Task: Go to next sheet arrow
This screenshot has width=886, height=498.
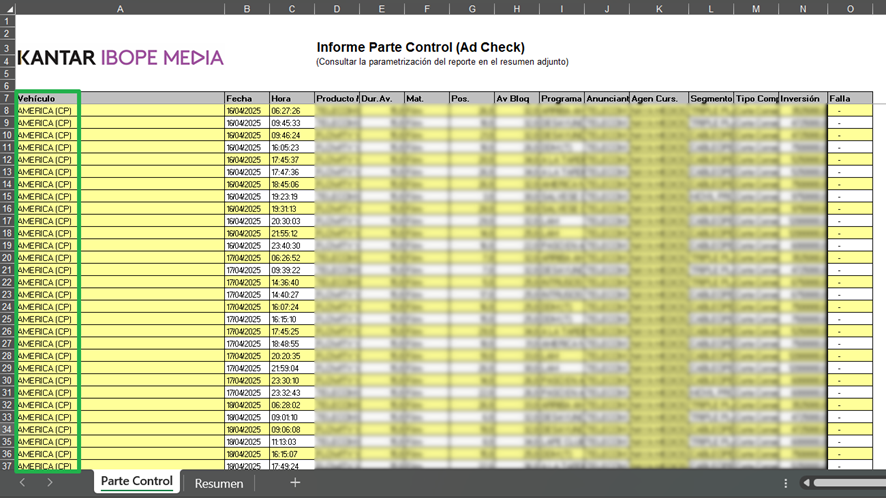Action: (50, 482)
